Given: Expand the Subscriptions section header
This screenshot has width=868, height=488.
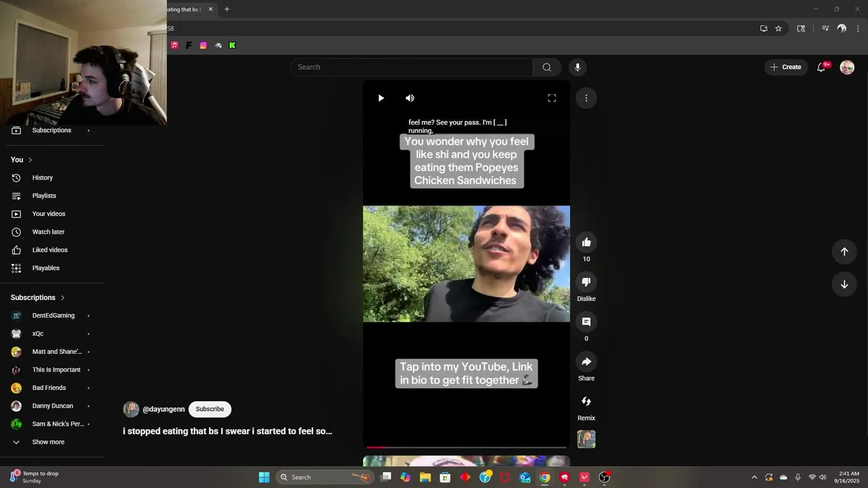Looking at the screenshot, I should point(38,298).
